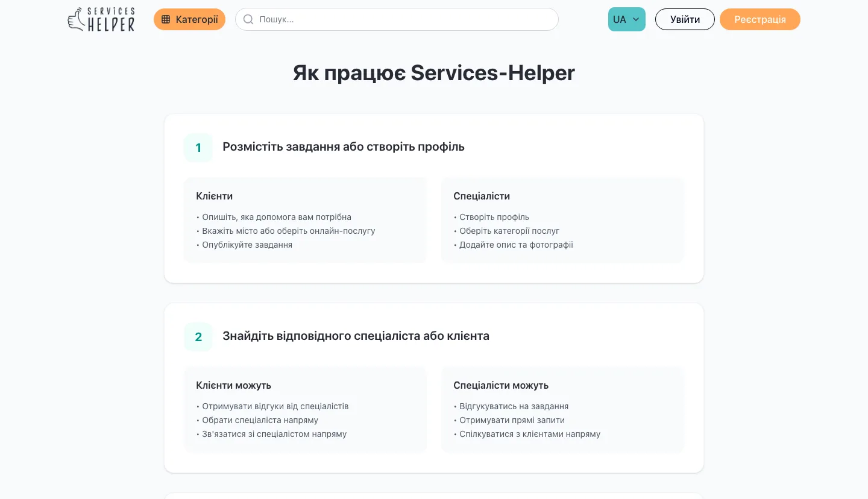Click the Реєстрація sign-up button
The image size is (868, 499).
(760, 19)
